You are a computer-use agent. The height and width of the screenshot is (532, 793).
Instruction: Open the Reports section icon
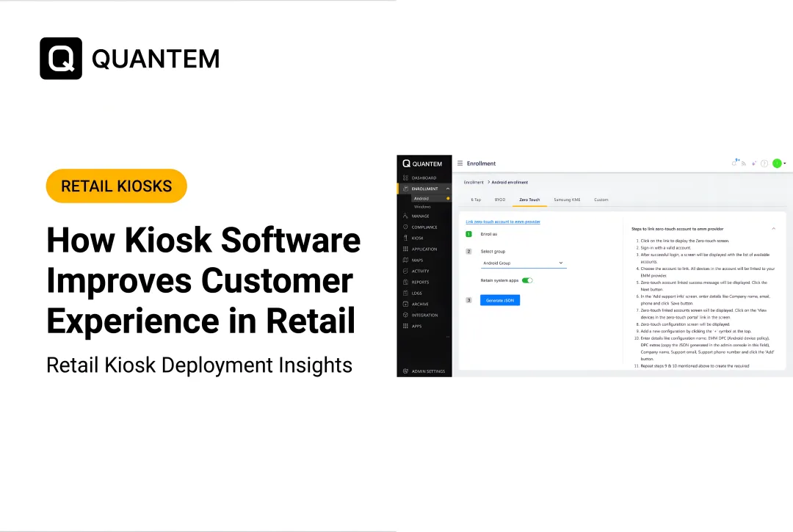tap(405, 282)
